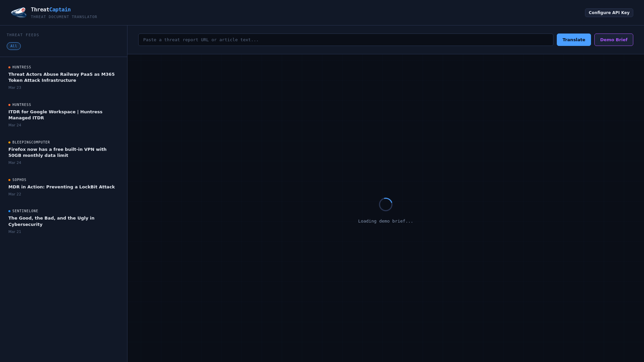Click the Translate button
Viewport: 644px width, 362px height.
[574, 40]
